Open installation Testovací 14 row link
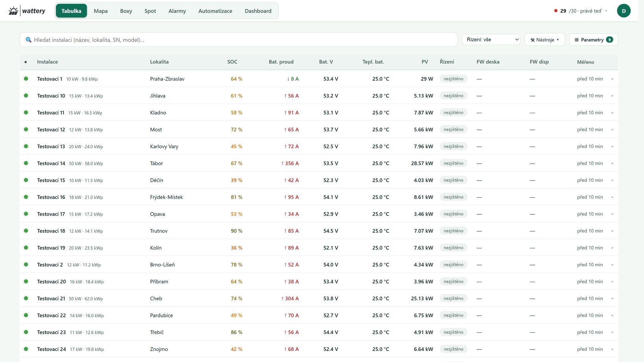Screen dimensions: 644x362 [51, 163]
